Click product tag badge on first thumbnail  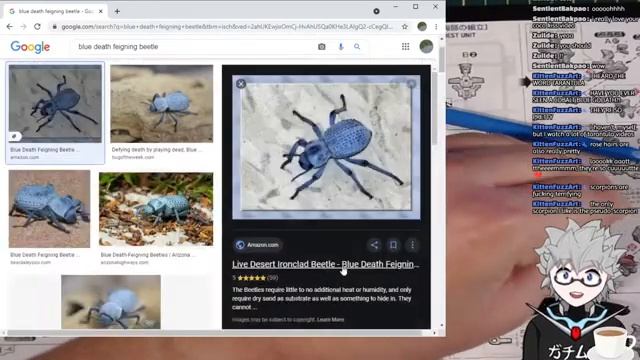click(15, 136)
